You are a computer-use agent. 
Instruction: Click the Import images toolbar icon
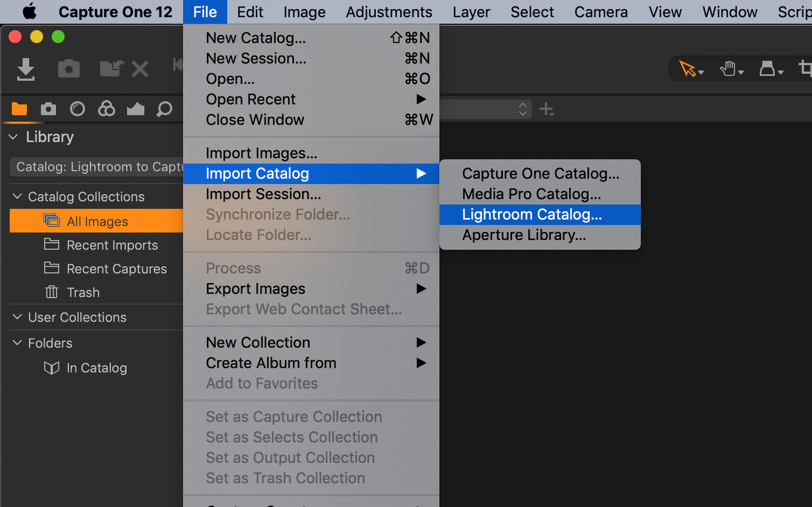tap(25, 69)
